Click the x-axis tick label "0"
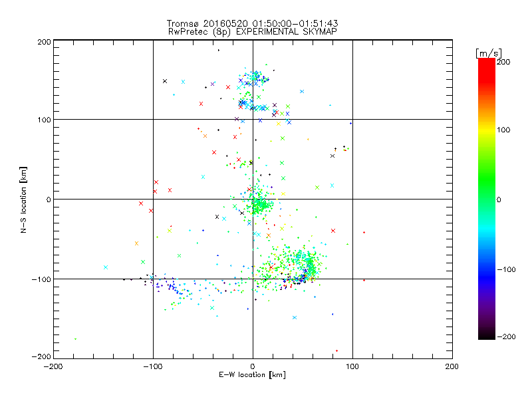Viewport: 532px width, 399px height. (253, 366)
